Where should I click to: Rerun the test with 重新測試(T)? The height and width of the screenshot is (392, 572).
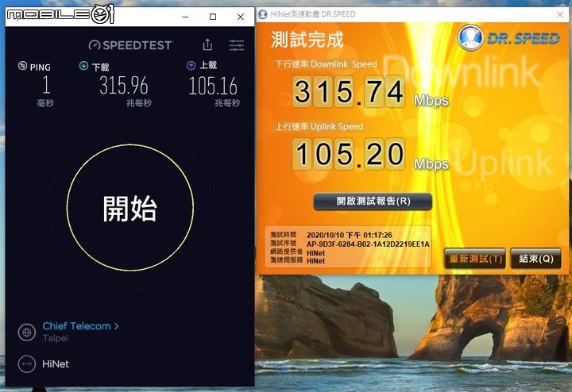point(475,259)
